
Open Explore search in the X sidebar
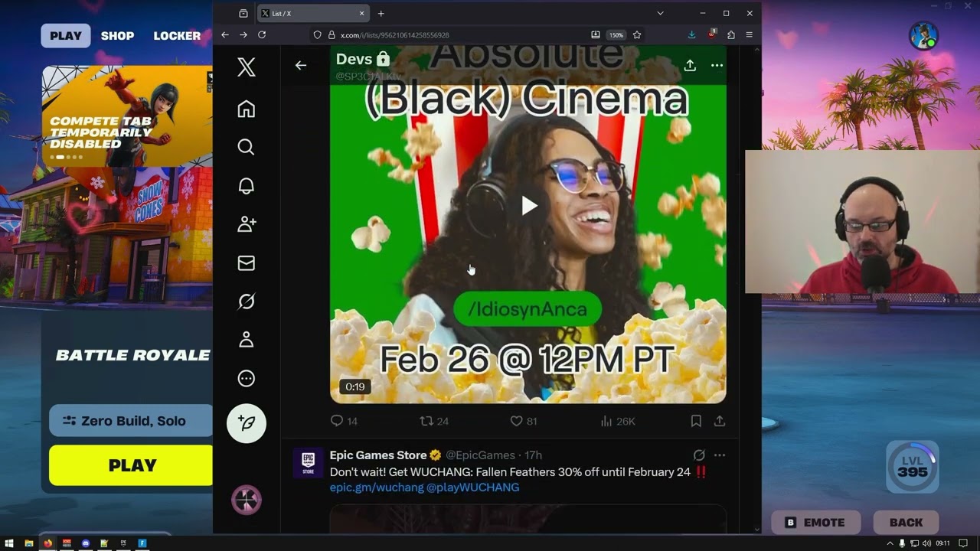coord(247,147)
